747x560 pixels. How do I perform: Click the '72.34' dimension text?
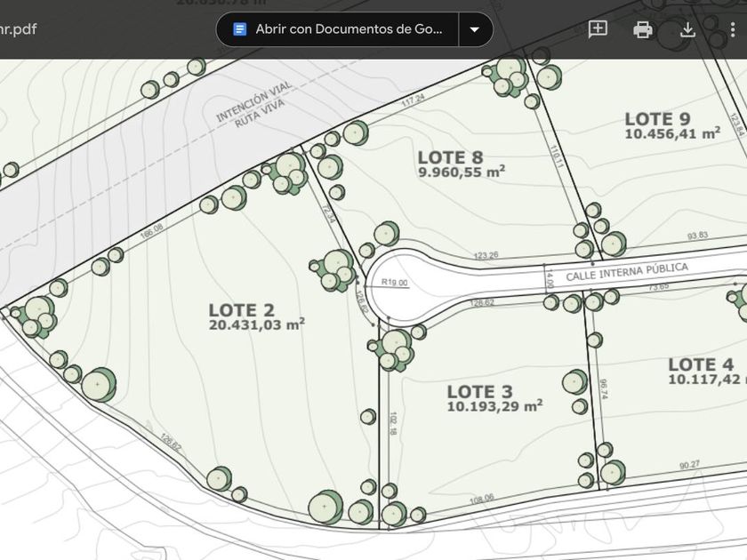[x=329, y=214]
